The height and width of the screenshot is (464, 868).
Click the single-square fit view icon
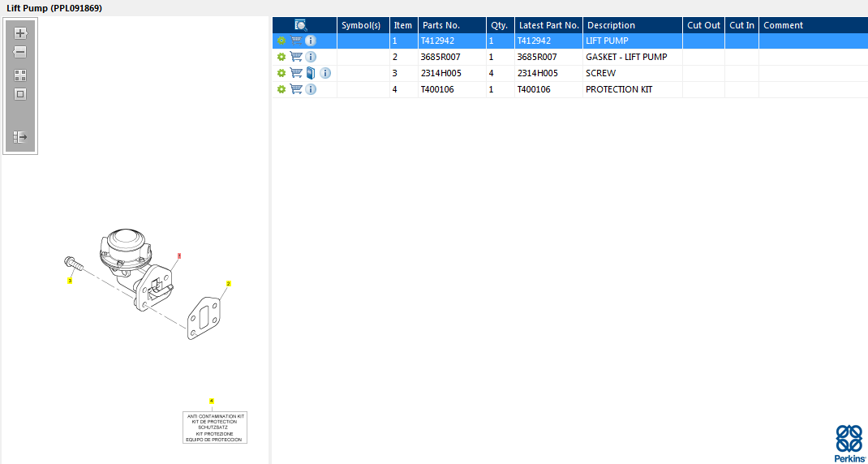pyautogui.click(x=20, y=94)
